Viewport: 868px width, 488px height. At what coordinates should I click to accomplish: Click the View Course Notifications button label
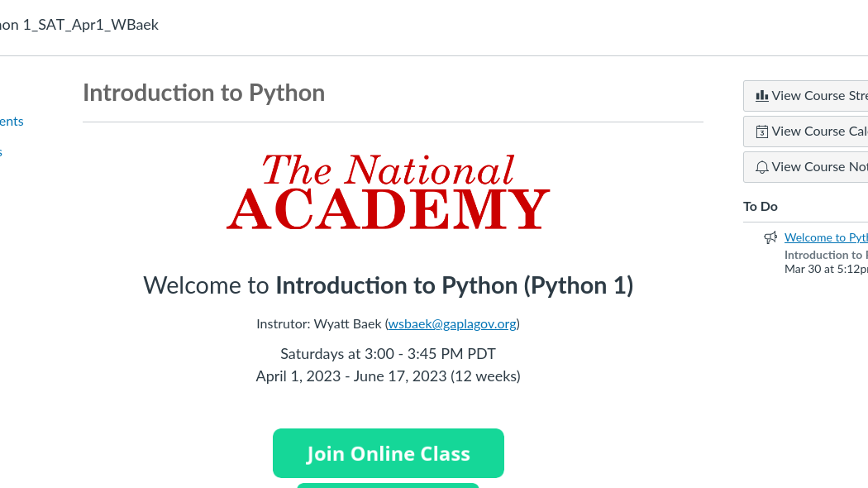pos(819,167)
